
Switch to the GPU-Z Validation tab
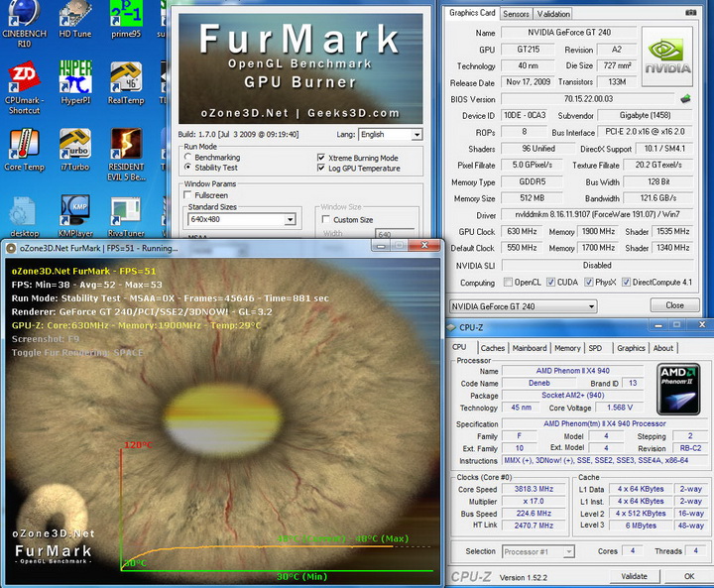click(x=553, y=14)
